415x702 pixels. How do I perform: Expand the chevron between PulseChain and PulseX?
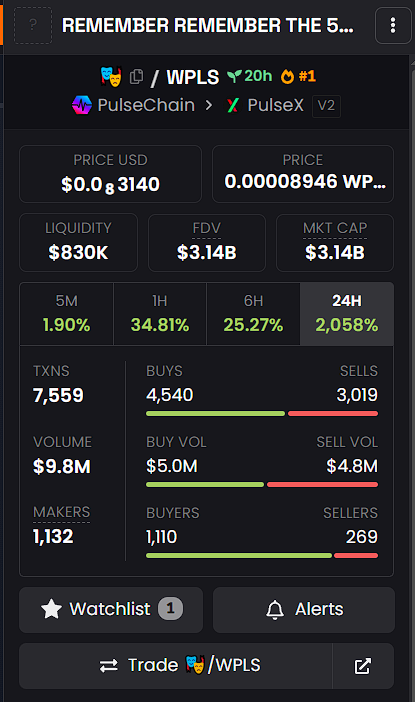(x=209, y=105)
